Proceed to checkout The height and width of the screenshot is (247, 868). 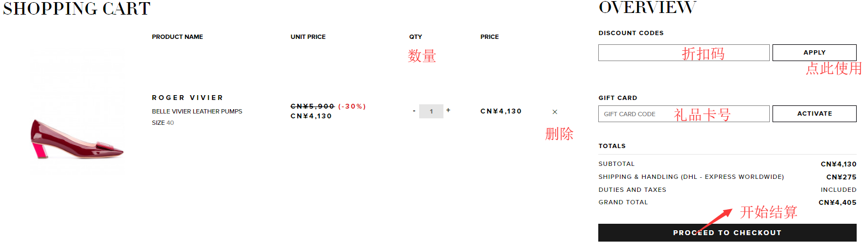point(727,233)
